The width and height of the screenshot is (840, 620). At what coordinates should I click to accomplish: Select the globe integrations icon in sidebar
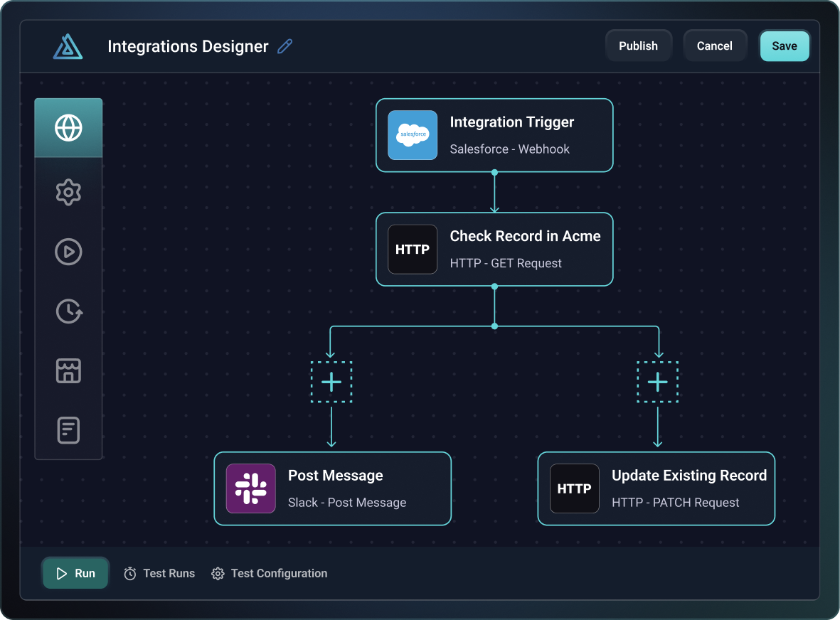coord(68,128)
